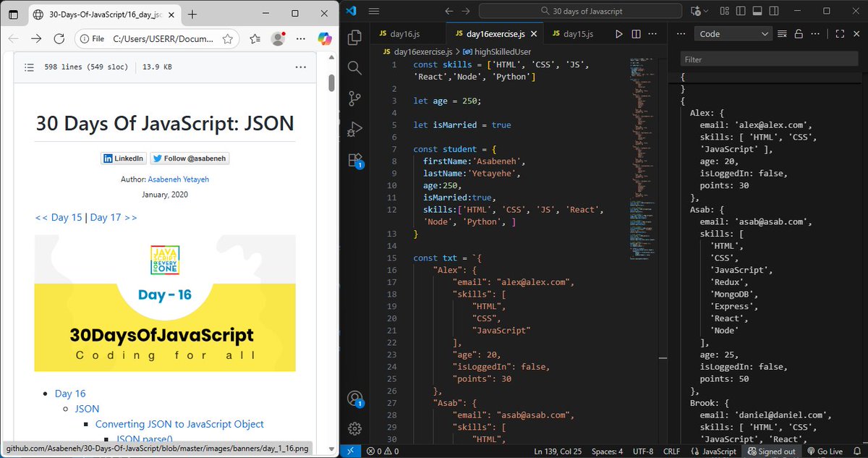Image resolution: width=868 pixels, height=458 pixels.
Task: Open the Source Control view
Action: [354, 98]
